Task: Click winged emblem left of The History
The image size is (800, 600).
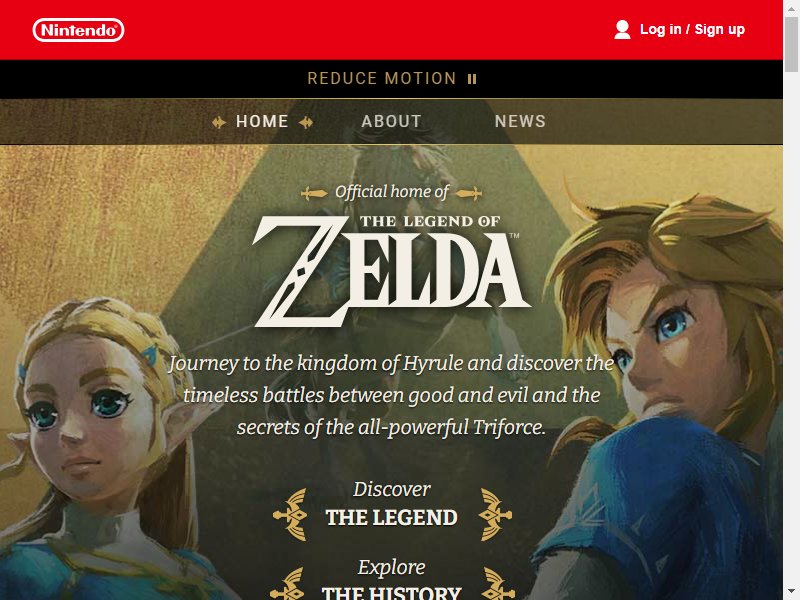Action: tap(287, 584)
